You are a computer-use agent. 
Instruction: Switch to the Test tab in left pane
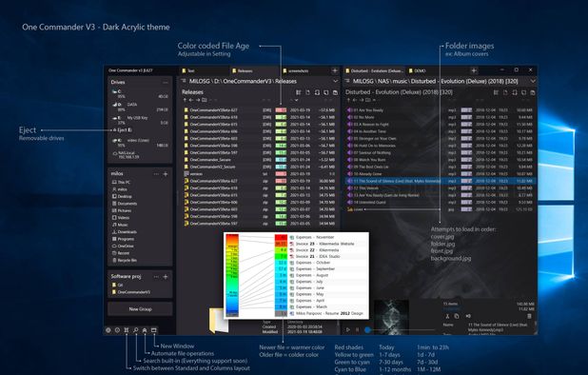tap(204, 70)
